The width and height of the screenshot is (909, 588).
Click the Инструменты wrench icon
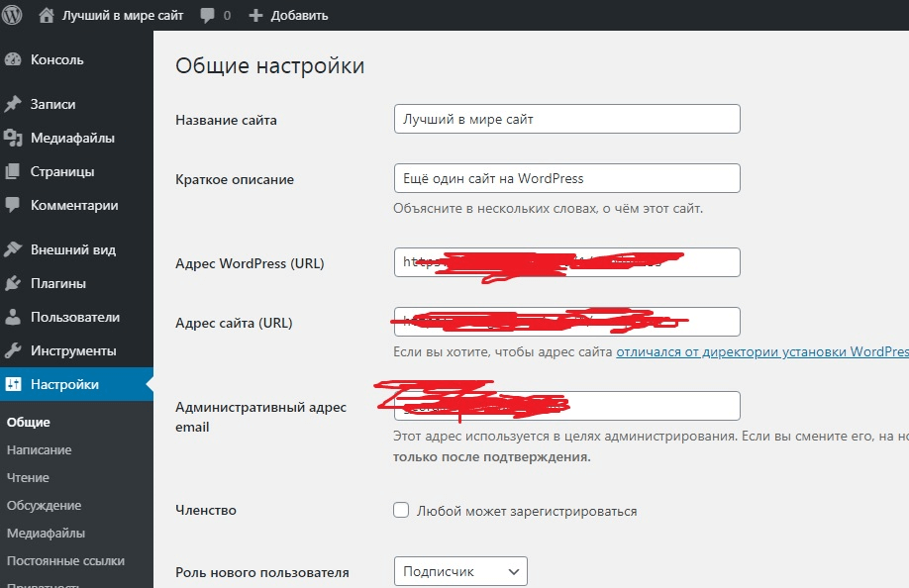[13, 351]
